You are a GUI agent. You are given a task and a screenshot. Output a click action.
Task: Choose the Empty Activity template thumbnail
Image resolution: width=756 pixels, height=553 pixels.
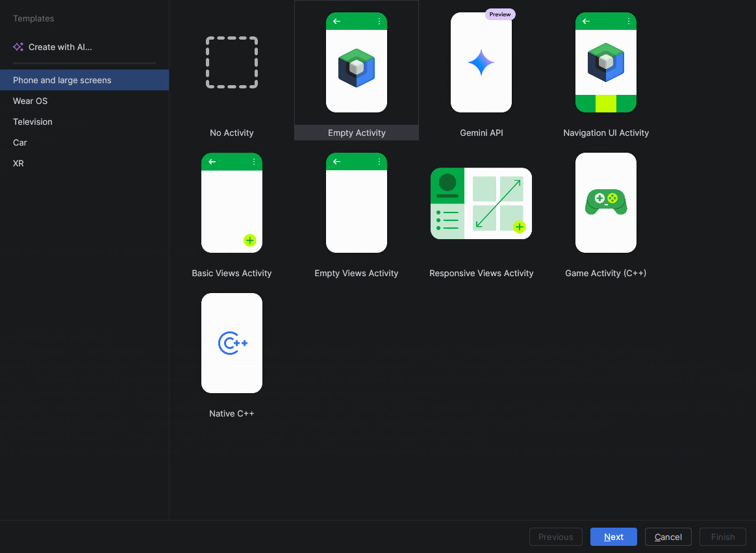[357, 63]
